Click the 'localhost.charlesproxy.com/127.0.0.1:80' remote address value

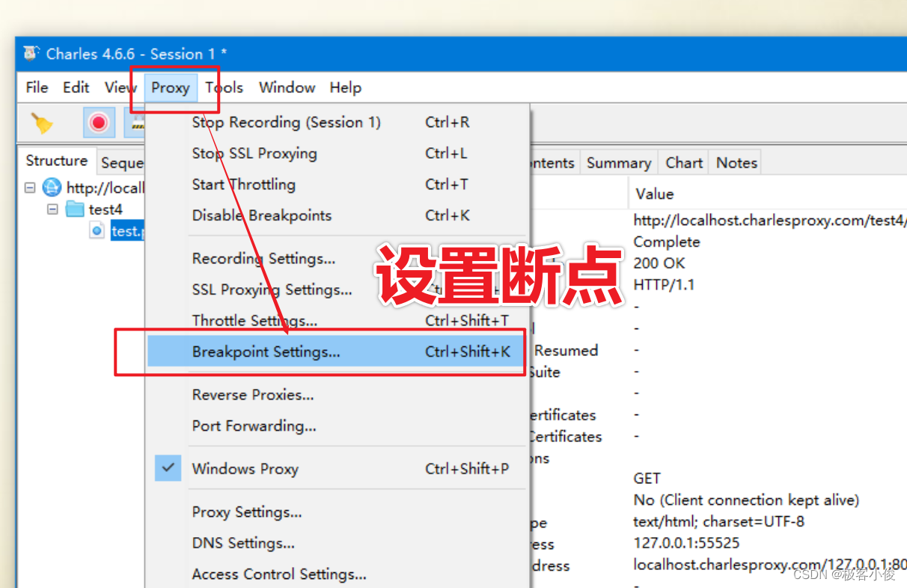(770, 564)
